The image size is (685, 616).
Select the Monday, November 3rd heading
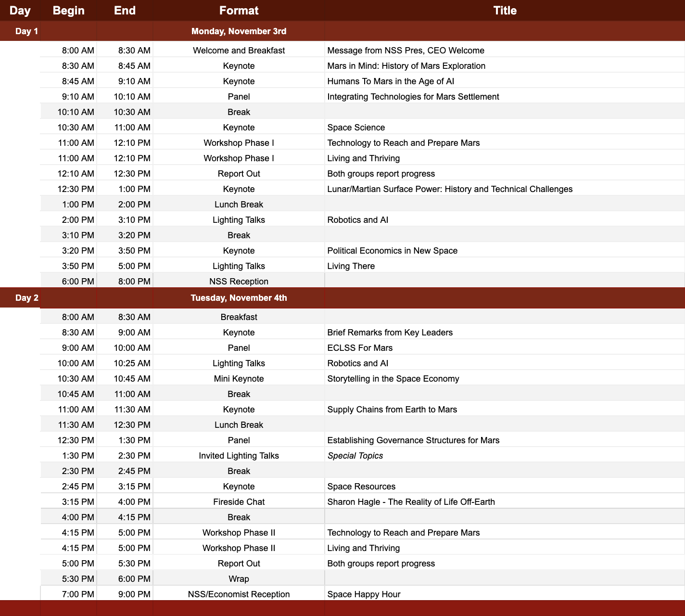[x=239, y=31]
